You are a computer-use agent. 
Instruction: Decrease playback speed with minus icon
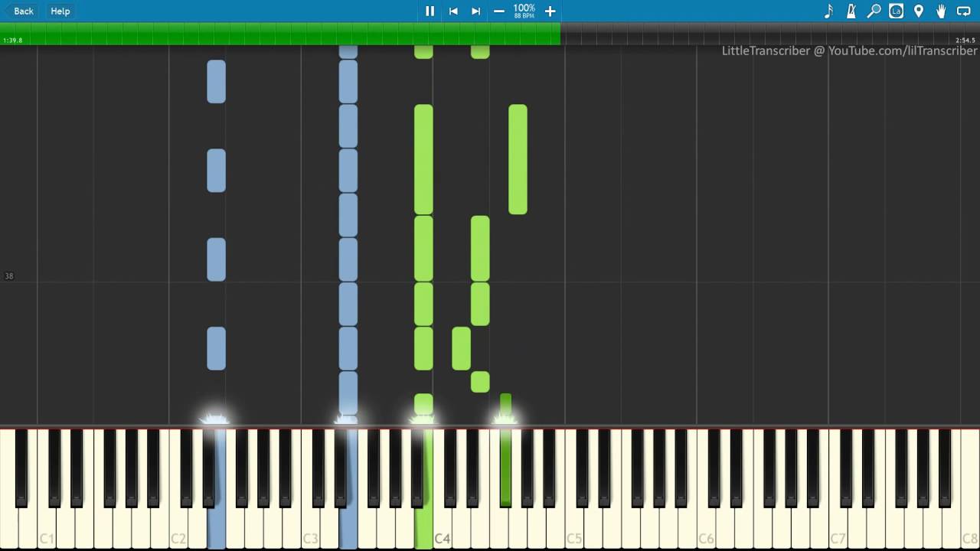point(499,11)
